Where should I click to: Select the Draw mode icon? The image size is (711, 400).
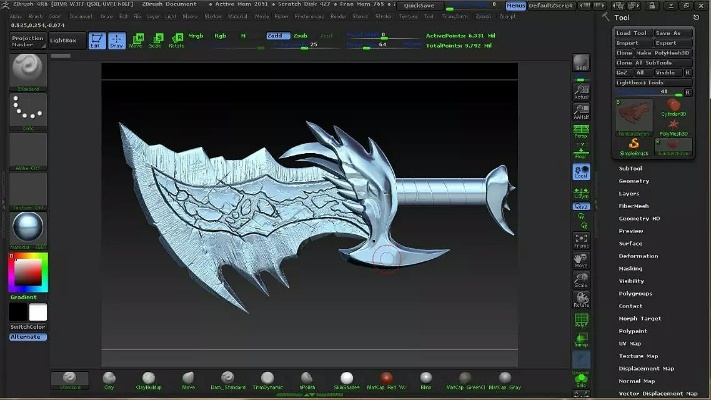(118, 41)
